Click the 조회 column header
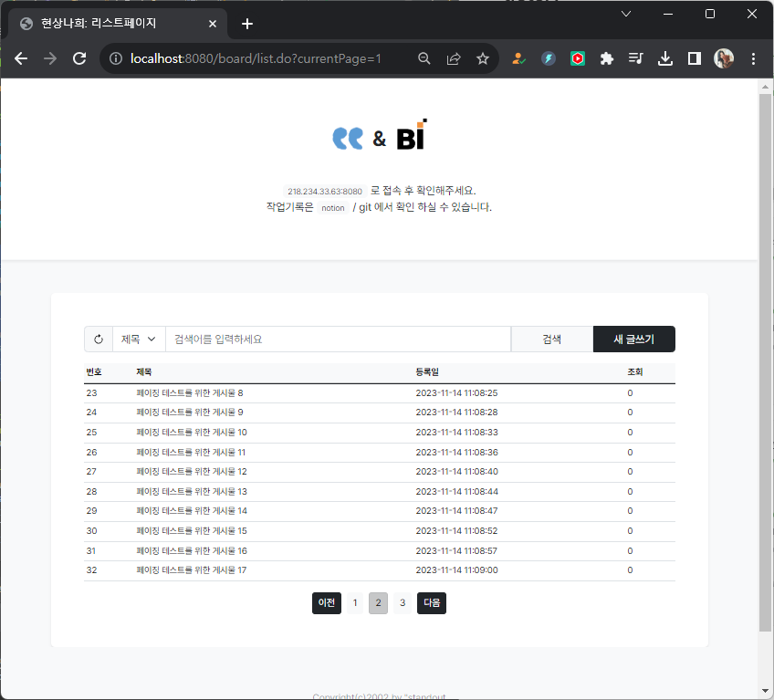Image resolution: width=774 pixels, height=700 pixels. pos(635,372)
